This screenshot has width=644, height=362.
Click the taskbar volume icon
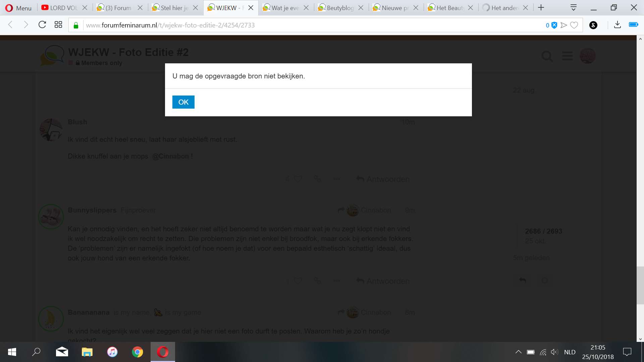(554, 352)
